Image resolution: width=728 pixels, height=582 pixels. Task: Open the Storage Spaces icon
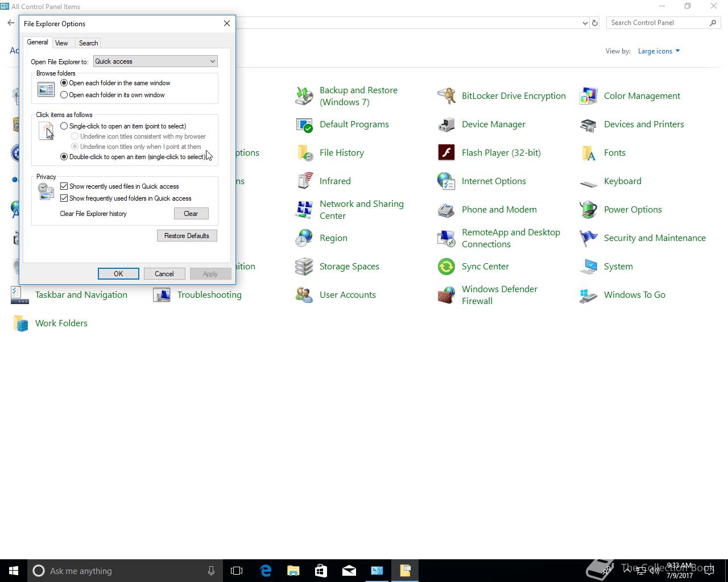click(x=304, y=267)
